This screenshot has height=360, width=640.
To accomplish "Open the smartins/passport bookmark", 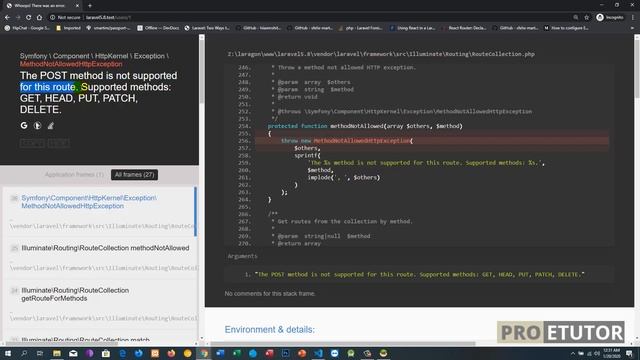I will tap(108, 28).
